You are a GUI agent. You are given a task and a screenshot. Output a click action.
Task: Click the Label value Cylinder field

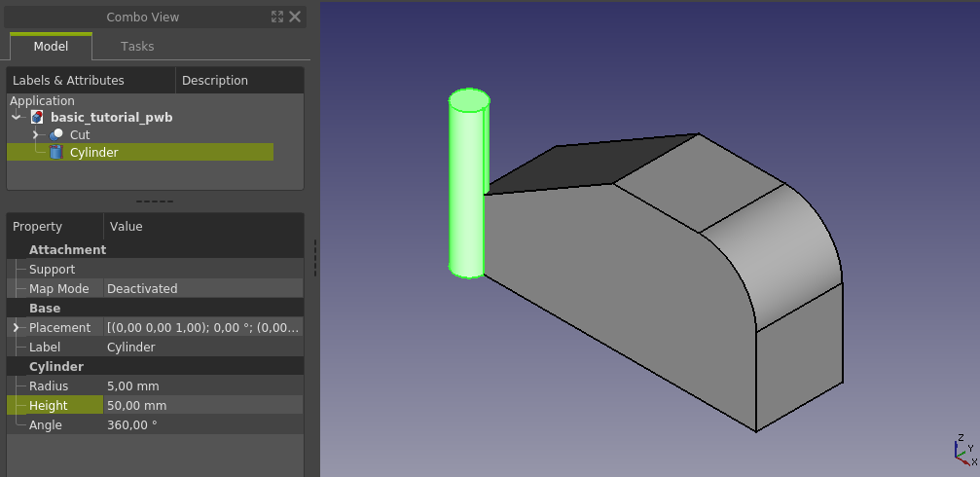pos(203,347)
